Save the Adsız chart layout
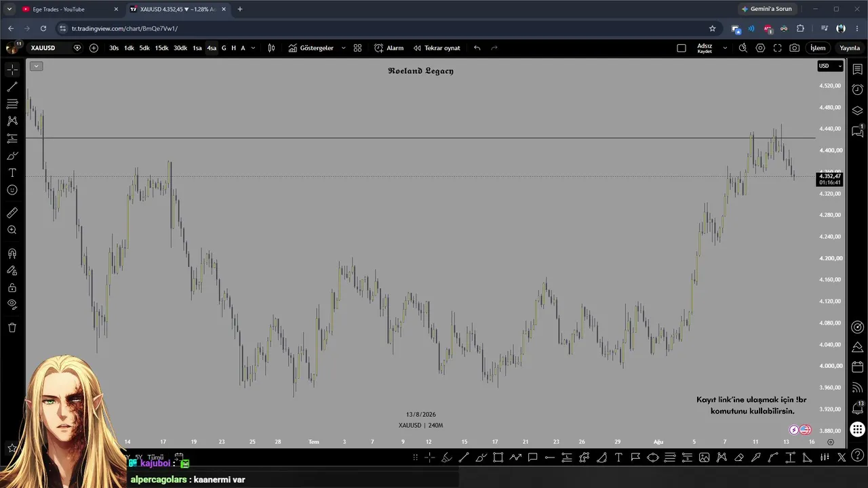The image size is (868, 488). pyautogui.click(x=705, y=48)
